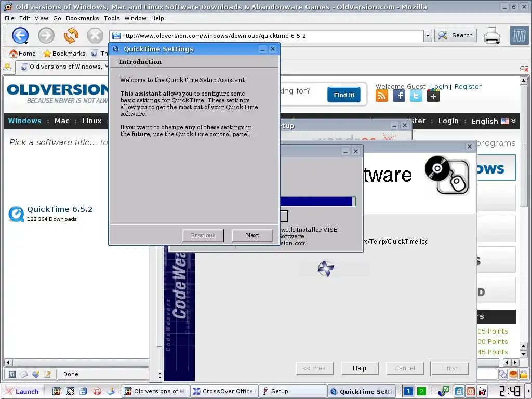
Task: Click the grayed Forward arrow button
Action: coord(46,35)
